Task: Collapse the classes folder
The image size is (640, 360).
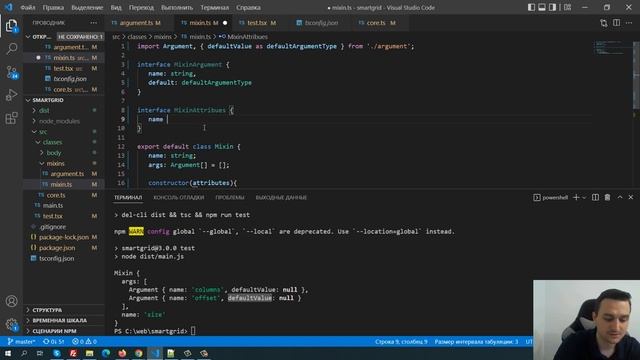Action: 64,142
